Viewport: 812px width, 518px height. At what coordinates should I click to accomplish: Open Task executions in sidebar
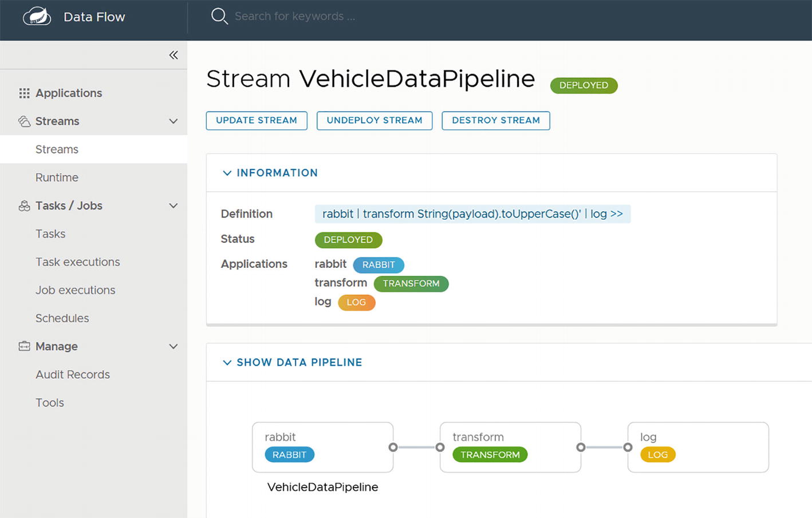78,262
